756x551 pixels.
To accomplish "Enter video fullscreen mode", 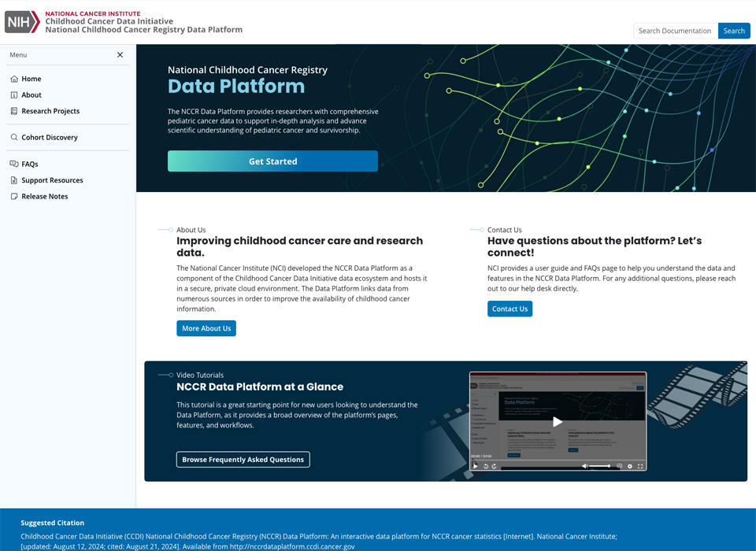I will [x=640, y=466].
